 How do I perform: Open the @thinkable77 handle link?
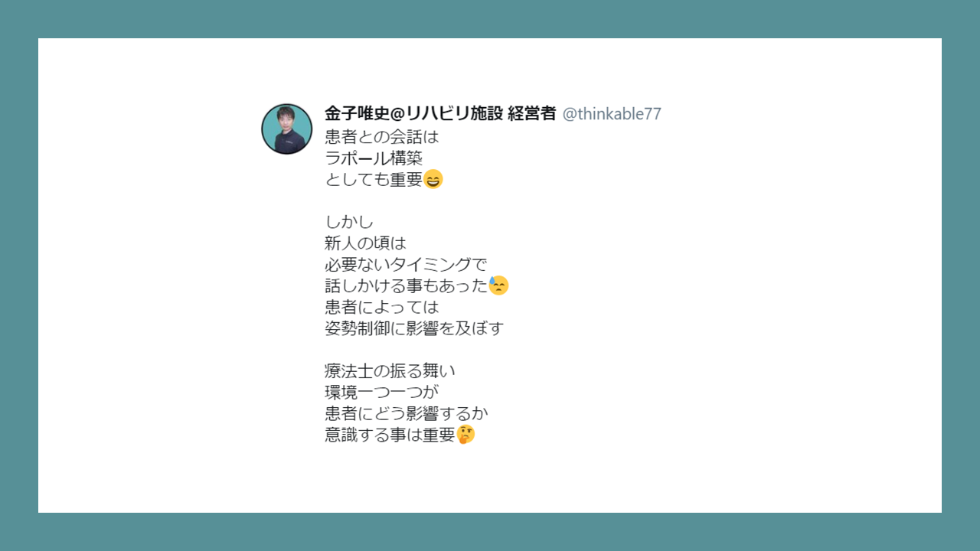coord(612,114)
